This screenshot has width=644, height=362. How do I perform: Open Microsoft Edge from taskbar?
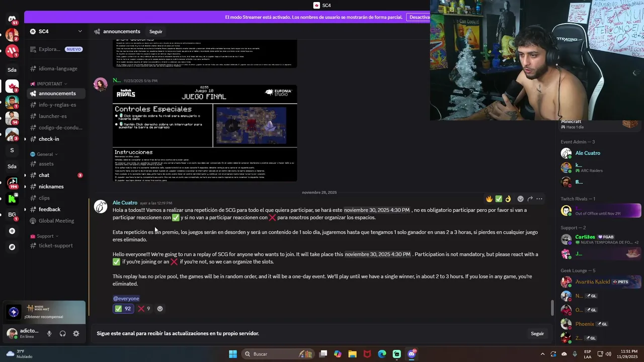tap(382, 354)
